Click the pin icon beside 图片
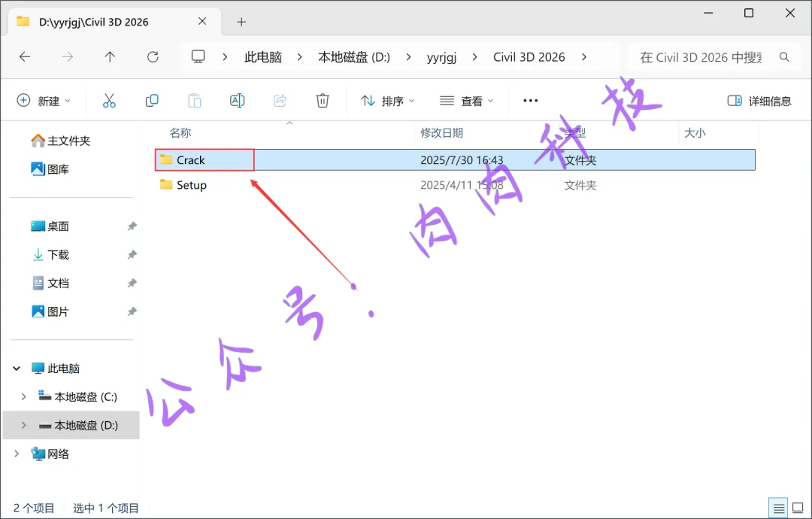 click(x=132, y=312)
